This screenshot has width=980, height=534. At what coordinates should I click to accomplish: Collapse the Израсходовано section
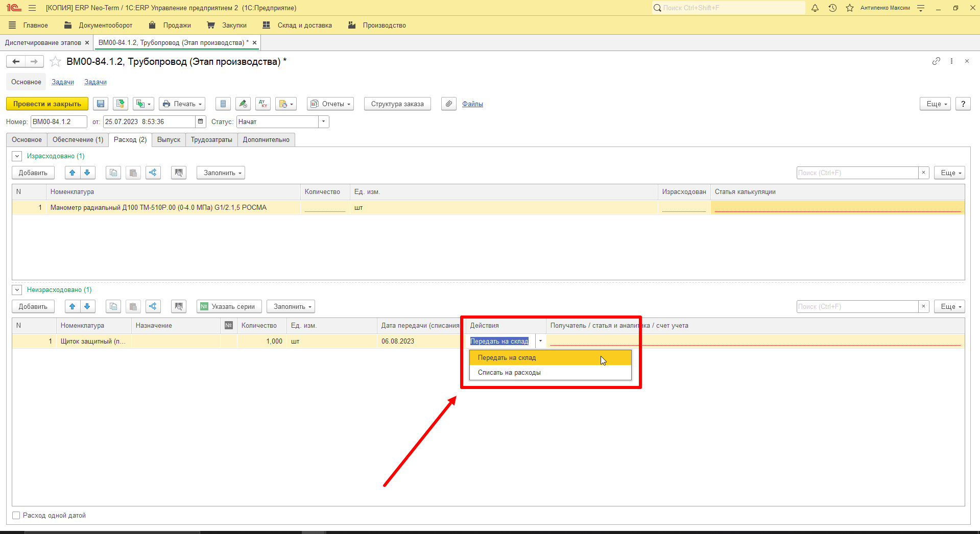[17, 156]
